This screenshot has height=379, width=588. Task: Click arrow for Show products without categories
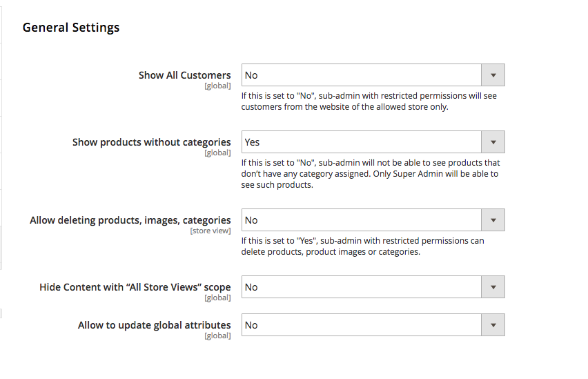[493, 142]
